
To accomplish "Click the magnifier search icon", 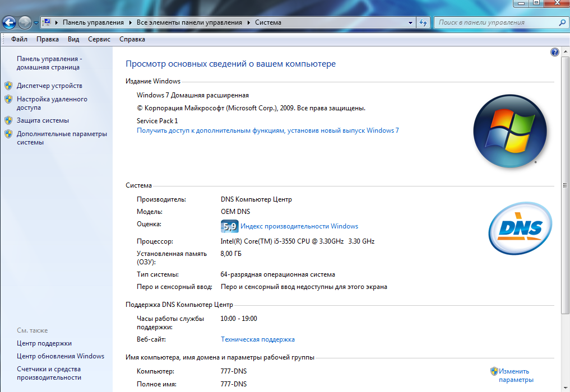I will click(562, 22).
